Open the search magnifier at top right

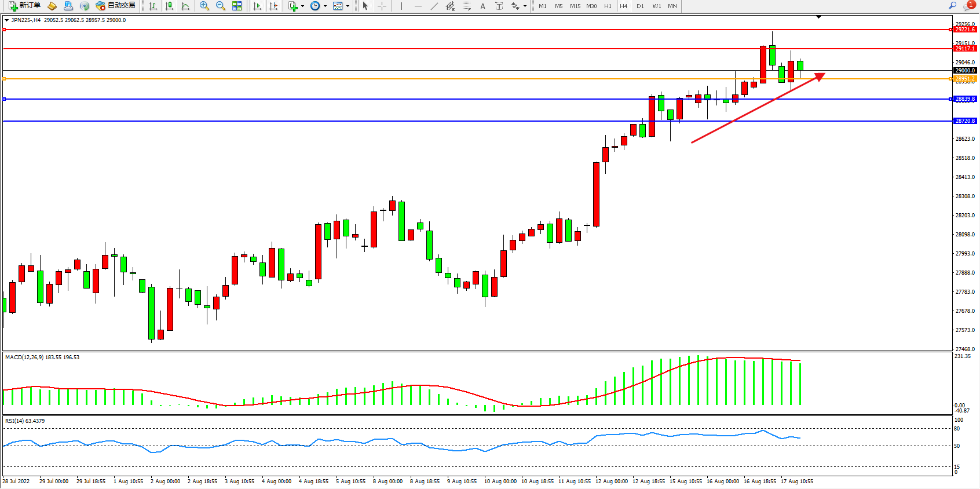point(952,6)
